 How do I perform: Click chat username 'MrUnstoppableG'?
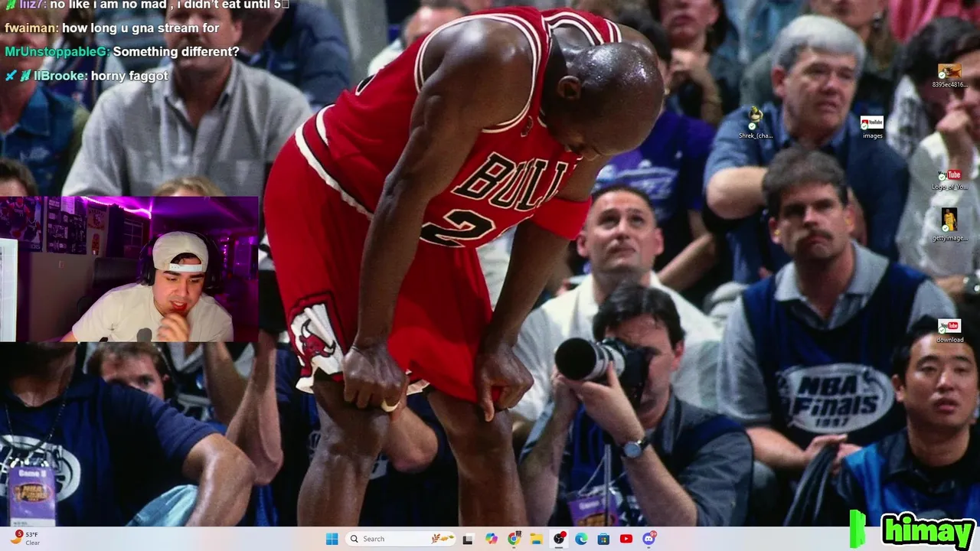coord(57,52)
